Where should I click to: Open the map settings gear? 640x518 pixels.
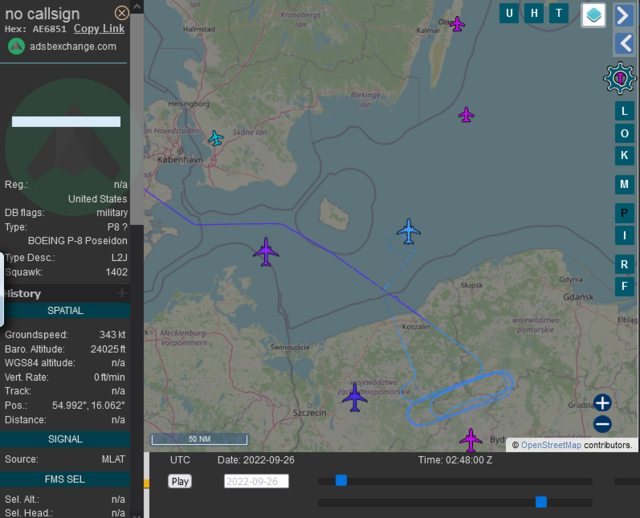(x=620, y=77)
